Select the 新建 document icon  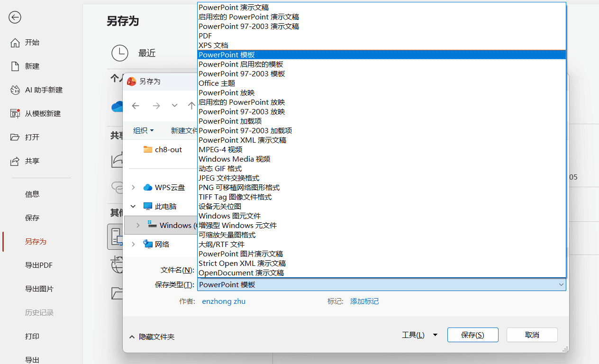pyautogui.click(x=15, y=66)
